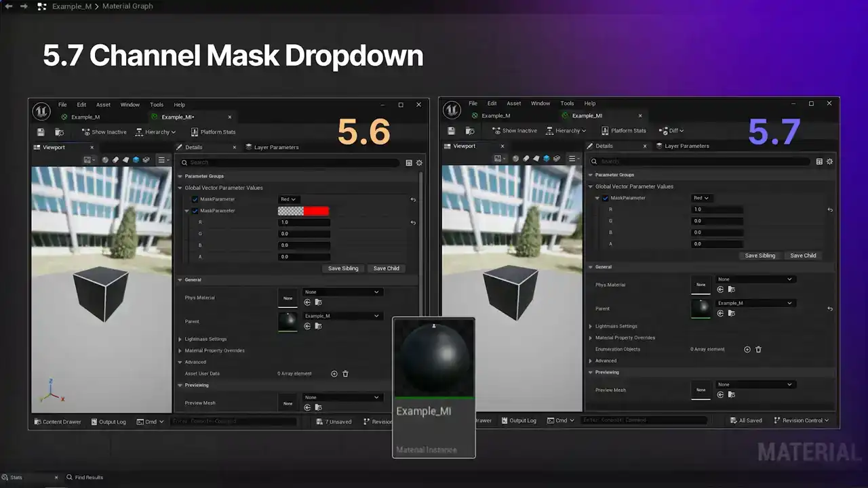Click Show Inactive in the 5.6 window
This screenshot has height=488, width=868.
point(104,132)
